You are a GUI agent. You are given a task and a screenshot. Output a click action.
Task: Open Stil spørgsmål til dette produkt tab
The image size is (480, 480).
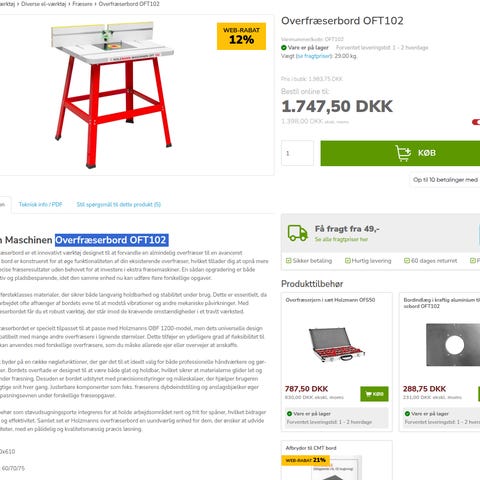click(x=119, y=204)
